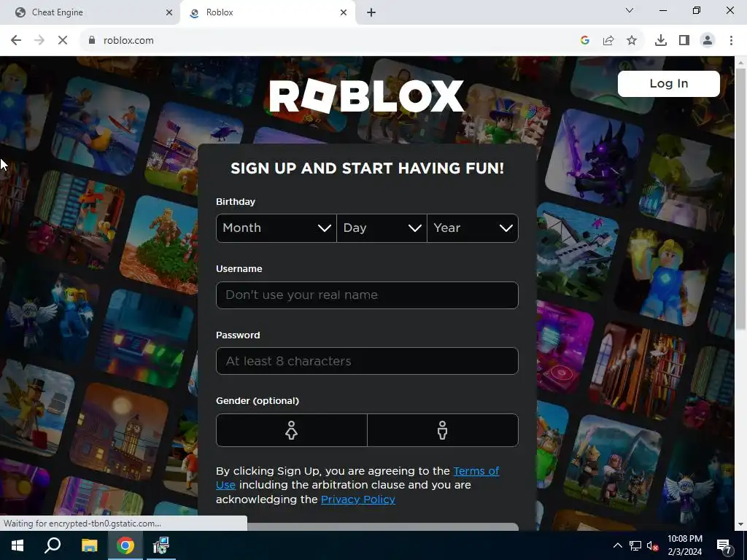
Task: Expand the birthday Day dropdown
Action: click(x=382, y=228)
